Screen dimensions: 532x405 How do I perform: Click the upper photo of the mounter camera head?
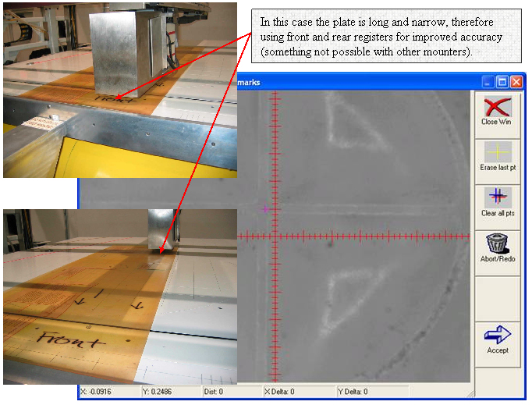(x=120, y=90)
